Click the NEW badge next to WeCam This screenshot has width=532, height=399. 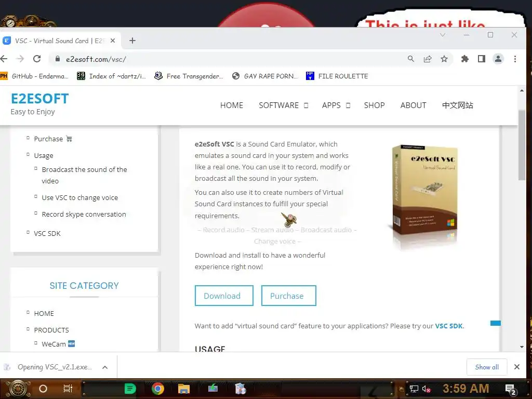click(x=71, y=344)
